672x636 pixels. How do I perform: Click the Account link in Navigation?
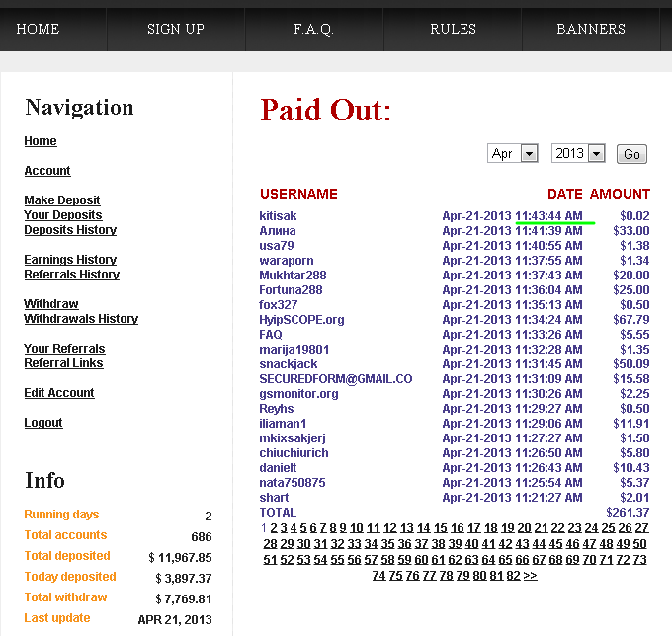coord(47,171)
